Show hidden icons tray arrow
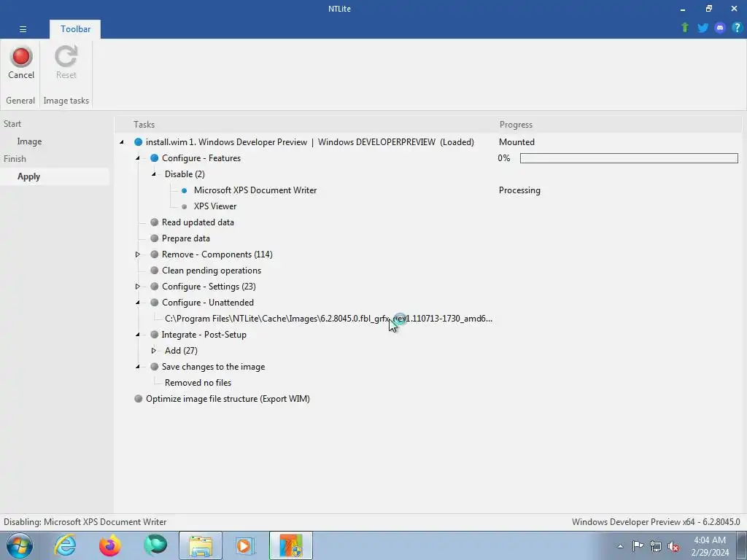The image size is (747, 560). 620,546
